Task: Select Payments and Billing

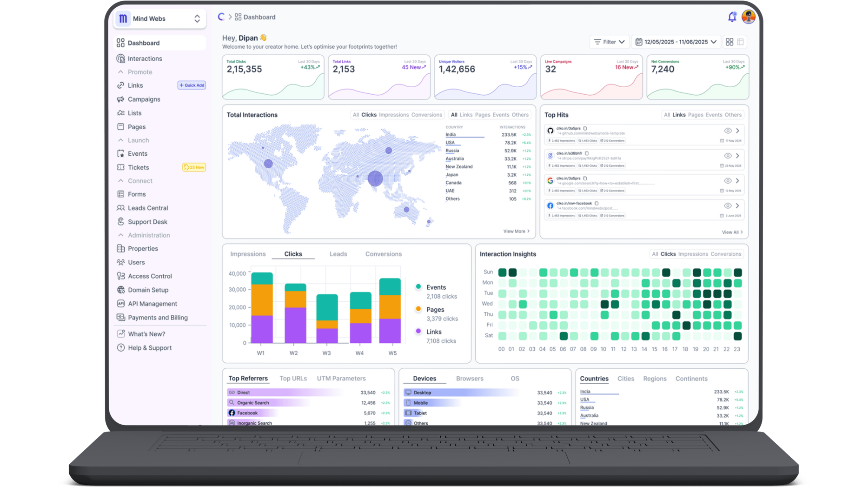Action: point(157,318)
